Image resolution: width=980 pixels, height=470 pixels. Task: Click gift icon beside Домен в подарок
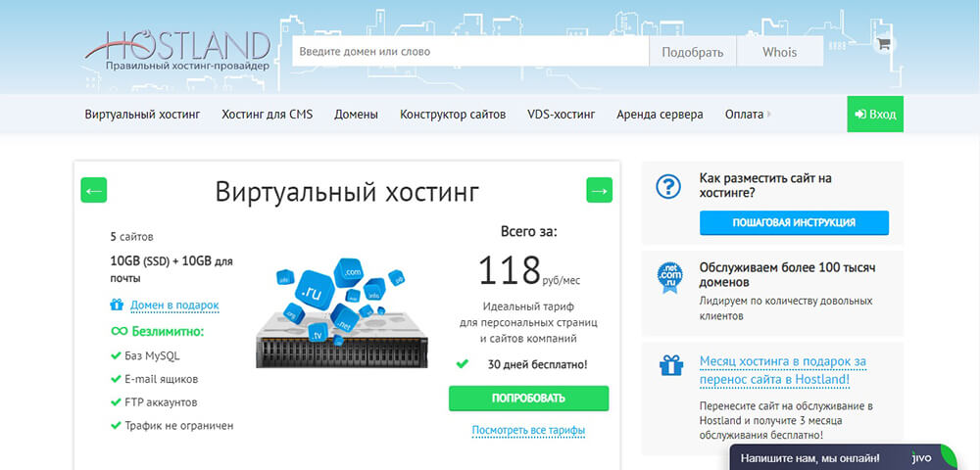(117, 305)
